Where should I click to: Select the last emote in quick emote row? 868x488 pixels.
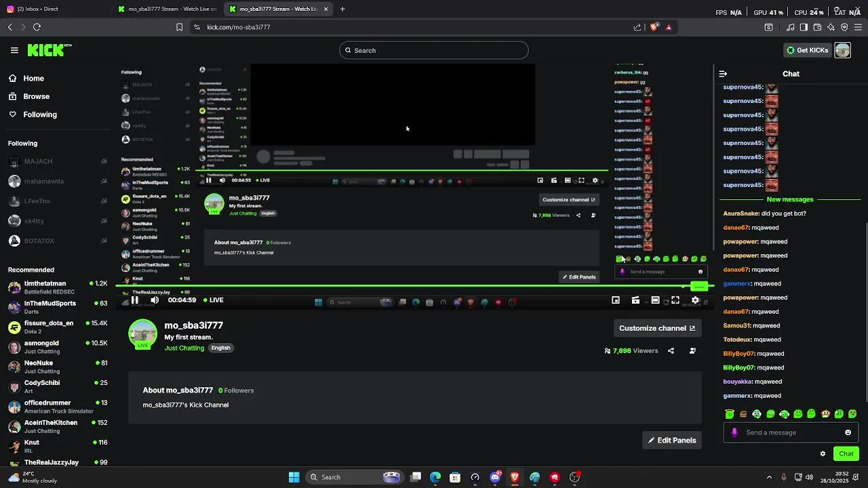(852, 414)
